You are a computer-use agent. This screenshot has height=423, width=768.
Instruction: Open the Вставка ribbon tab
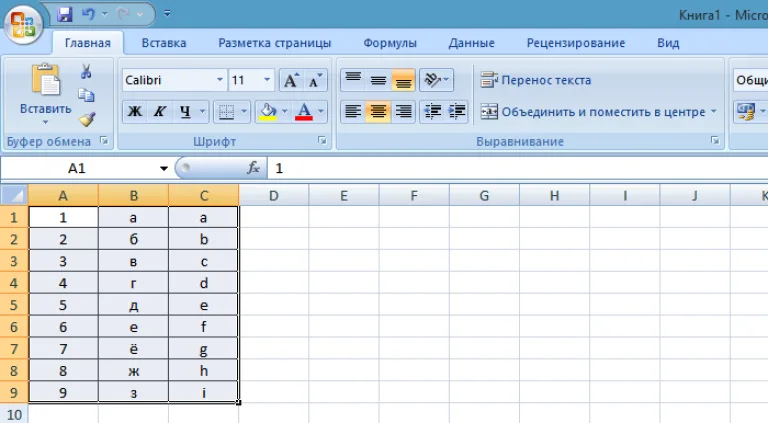(164, 43)
